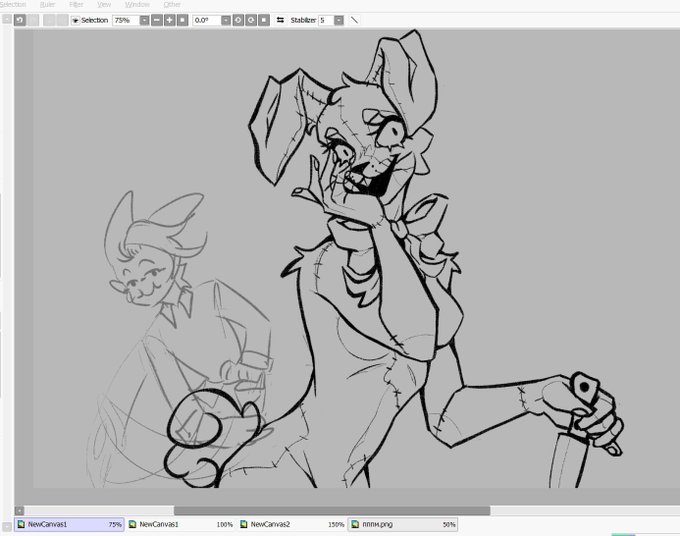The height and width of the screenshot is (536, 680).
Task: Switch to the .png tab at 50%
Action: tap(403, 524)
